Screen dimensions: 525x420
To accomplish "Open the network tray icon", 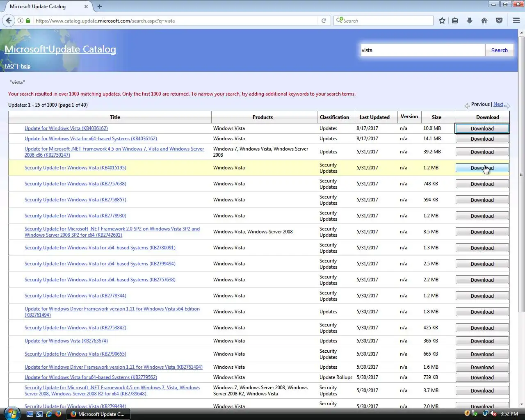I will click(x=486, y=413).
